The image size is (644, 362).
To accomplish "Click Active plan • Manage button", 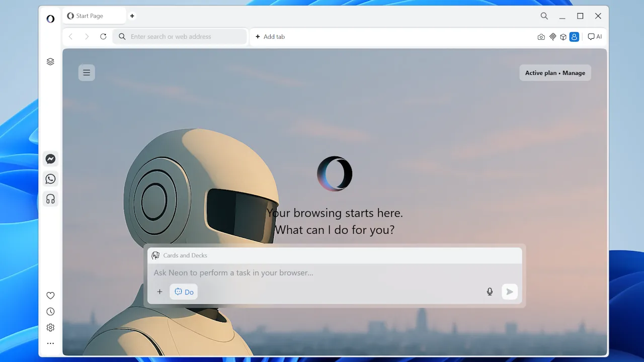I will click(555, 73).
